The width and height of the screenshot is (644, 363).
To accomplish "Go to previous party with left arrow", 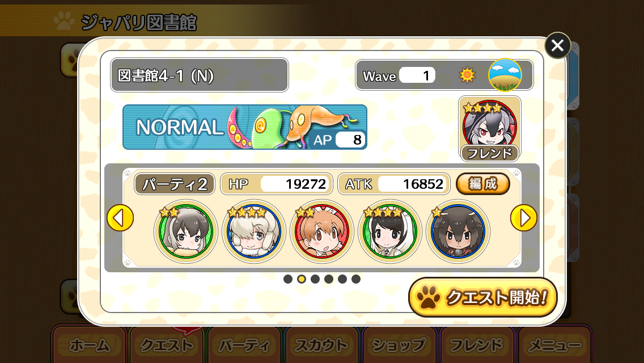I will 120,218.
